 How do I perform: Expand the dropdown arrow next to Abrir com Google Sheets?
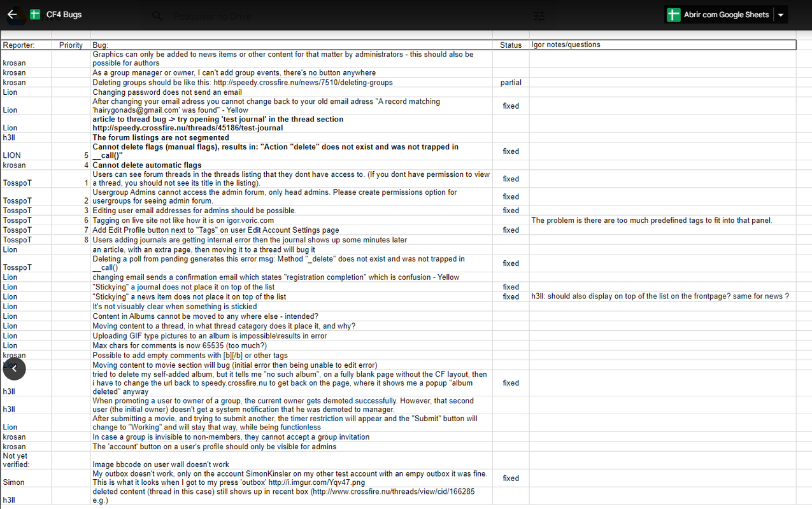pos(781,15)
